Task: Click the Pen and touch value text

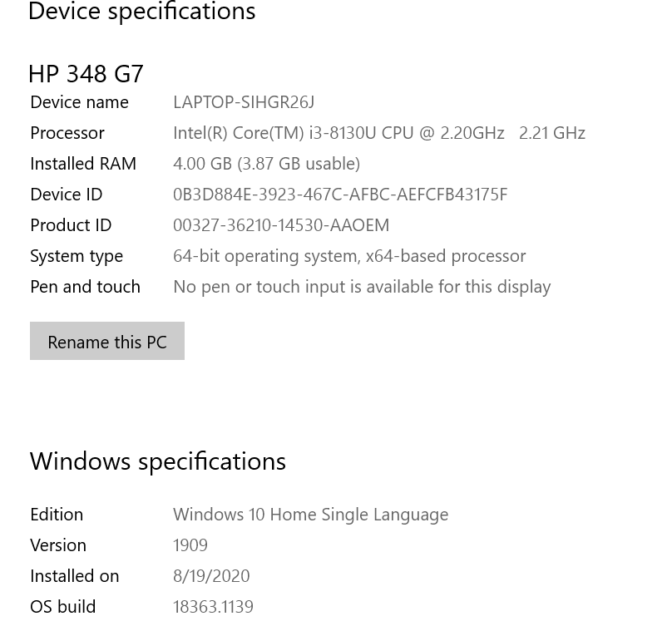Action: pyautogui.click(x=362, y=287)
